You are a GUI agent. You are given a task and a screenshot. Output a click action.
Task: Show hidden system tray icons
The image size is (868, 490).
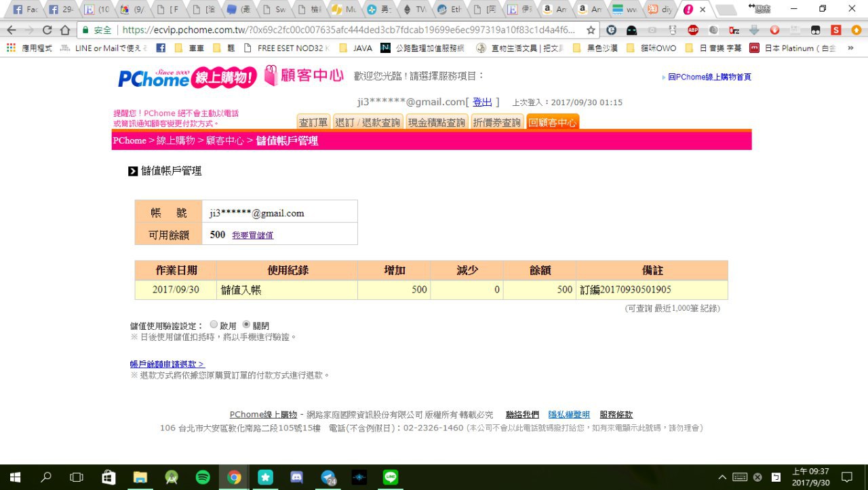pos(722,477)
